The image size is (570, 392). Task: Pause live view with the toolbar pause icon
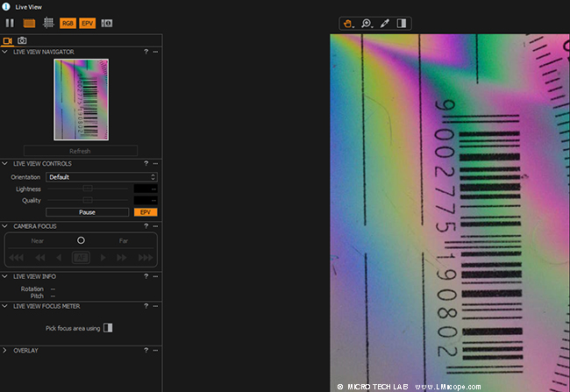(10, 24)
